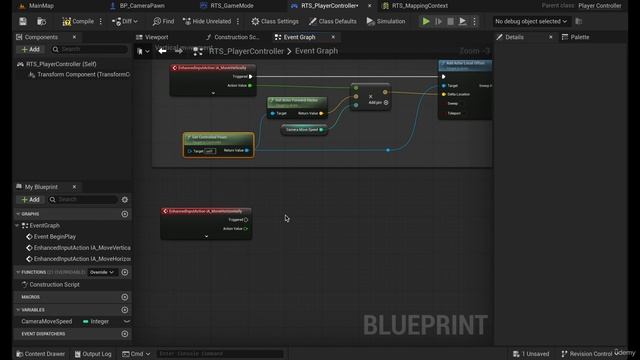Image resolution: width=640 pixels, height=360 pixels.
Task: Open CameraMoveSpeed Integer type dropdown
Action: point(97,322)
